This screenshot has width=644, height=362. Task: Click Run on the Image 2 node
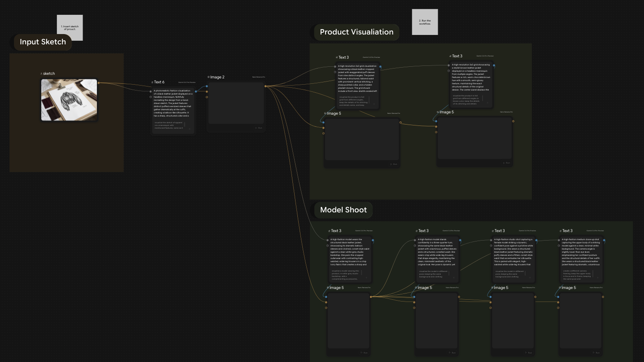(x=259, y=128)
